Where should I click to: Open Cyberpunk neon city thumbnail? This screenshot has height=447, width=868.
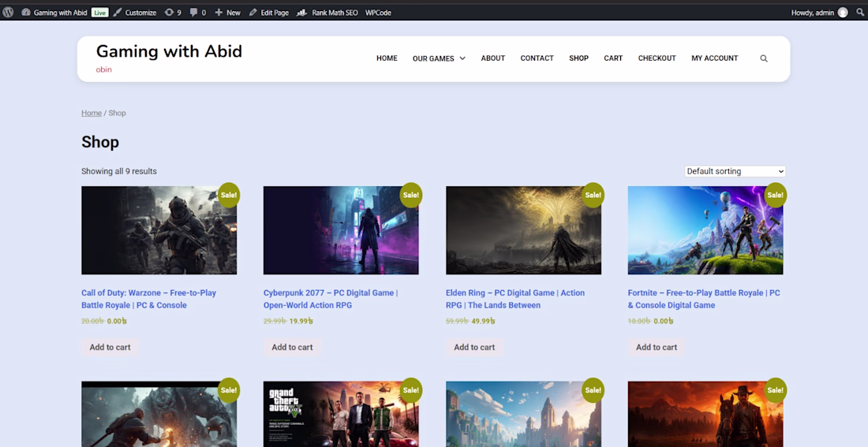coord(341,230)
